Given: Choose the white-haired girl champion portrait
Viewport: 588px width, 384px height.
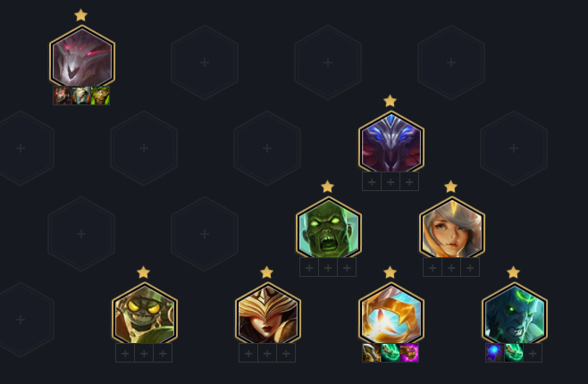Looking at the screenshot, I should point(452,229).
